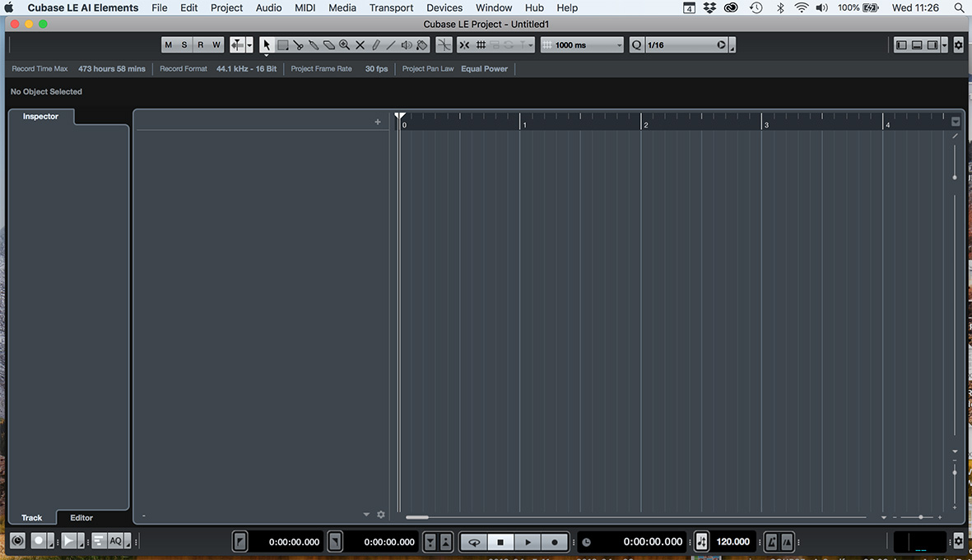Screen dimensions: 972x560
Task: Start playback with Play button
Action: tap(528, 542)
